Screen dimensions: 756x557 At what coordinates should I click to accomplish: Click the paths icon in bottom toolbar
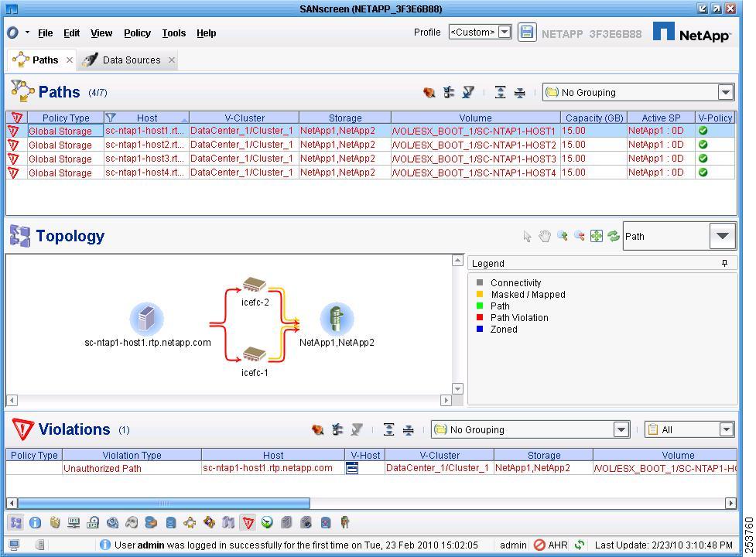tap(190, 522)
